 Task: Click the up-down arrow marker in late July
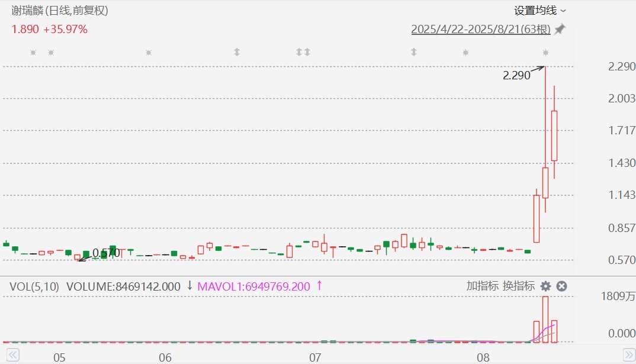tap(414, 52)
